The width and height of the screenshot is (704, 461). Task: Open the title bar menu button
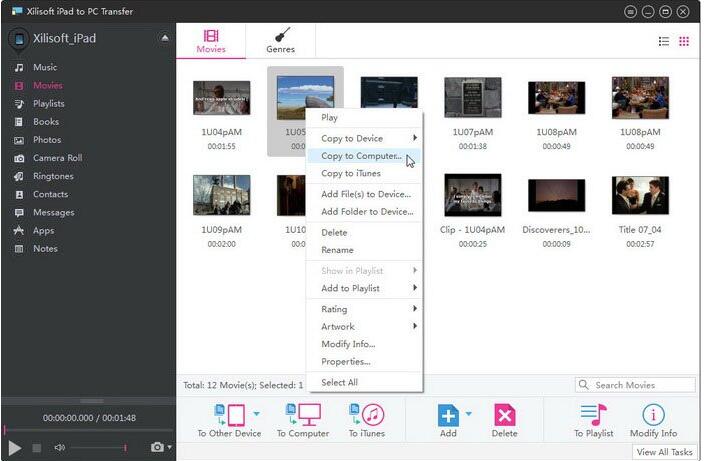tap(630, 12)
